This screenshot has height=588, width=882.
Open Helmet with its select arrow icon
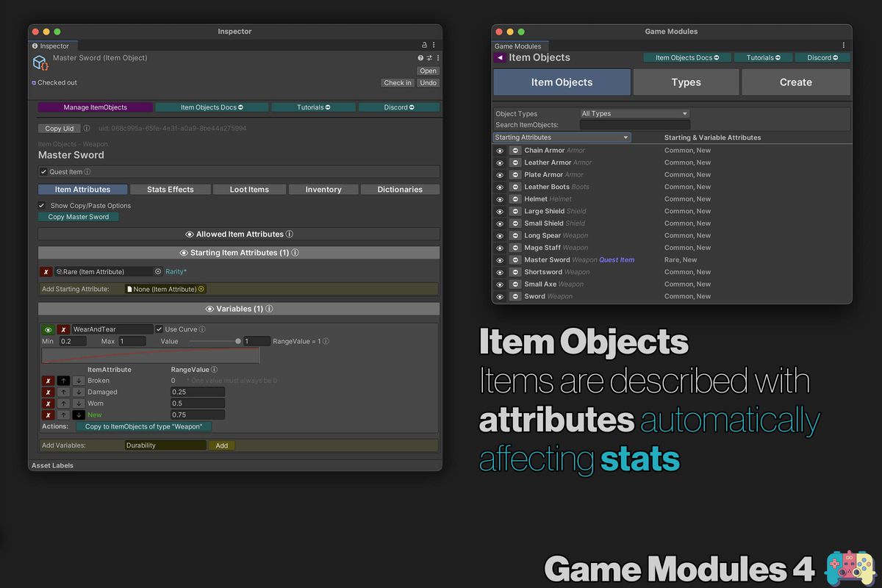click(x=515, y=199)
